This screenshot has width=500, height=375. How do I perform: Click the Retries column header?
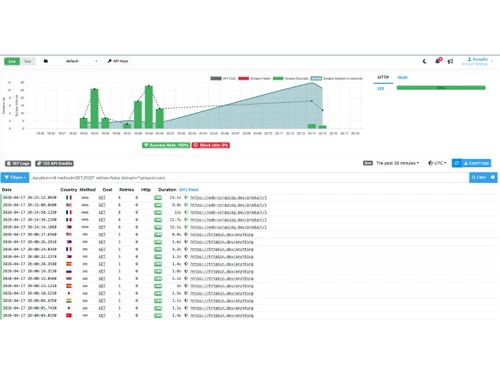pos(127,190)
